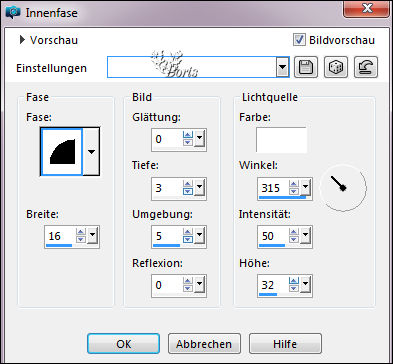The image size is (393, 364).
Task: Open the Intensität slider dropdown button
Action: coord(305,235)
